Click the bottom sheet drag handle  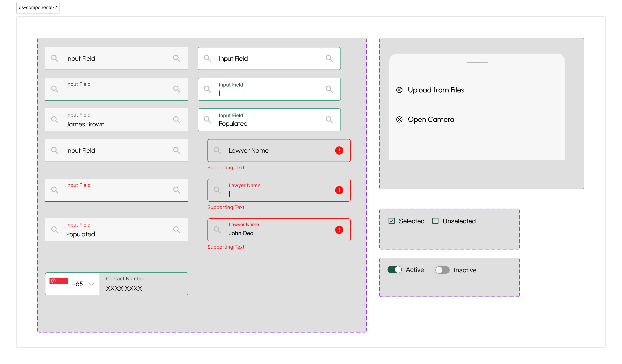tap(477, 63)
